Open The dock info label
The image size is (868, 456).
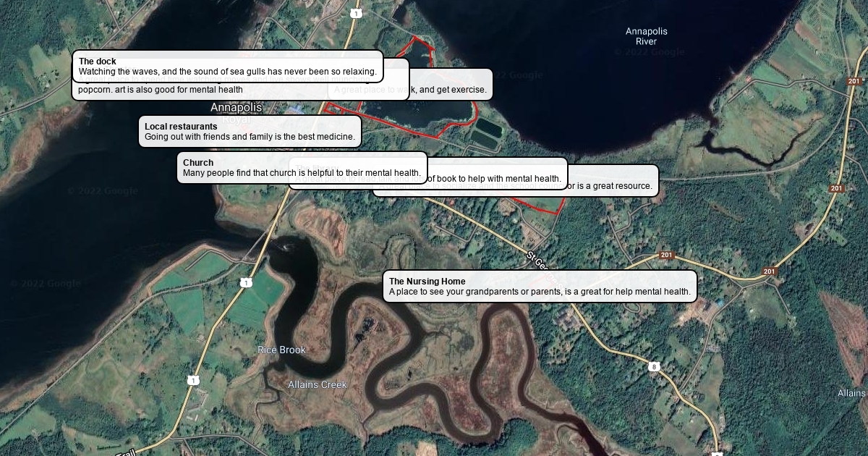(227, 66)
